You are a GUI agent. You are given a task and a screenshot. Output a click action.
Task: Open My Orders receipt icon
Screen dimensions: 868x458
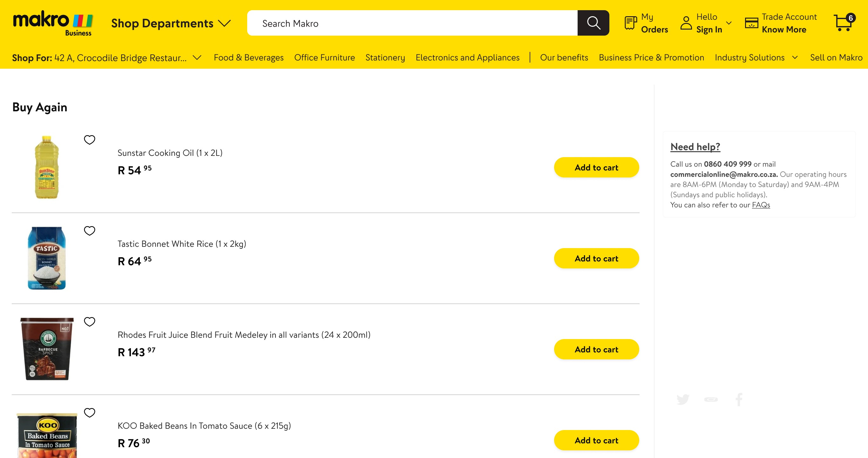[630, 23]
